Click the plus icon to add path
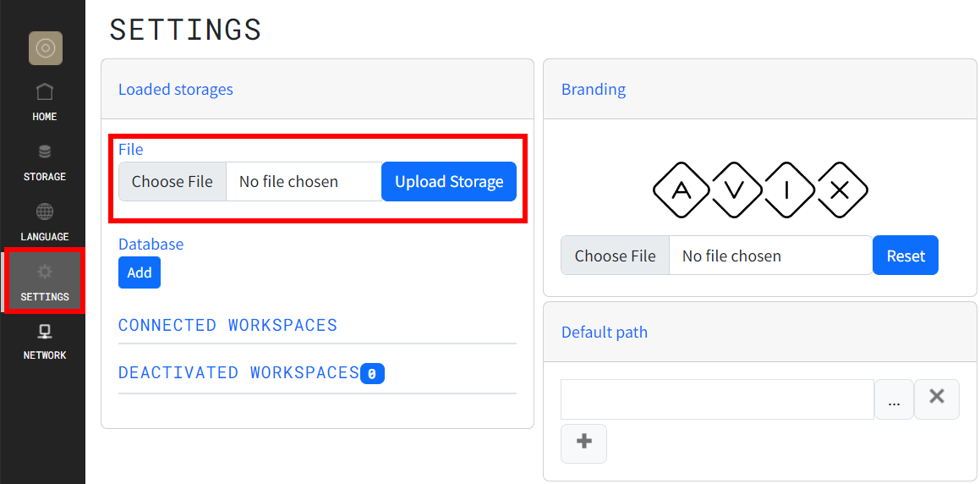The width and height of the screenshot is (980, 484). (583, 443)
